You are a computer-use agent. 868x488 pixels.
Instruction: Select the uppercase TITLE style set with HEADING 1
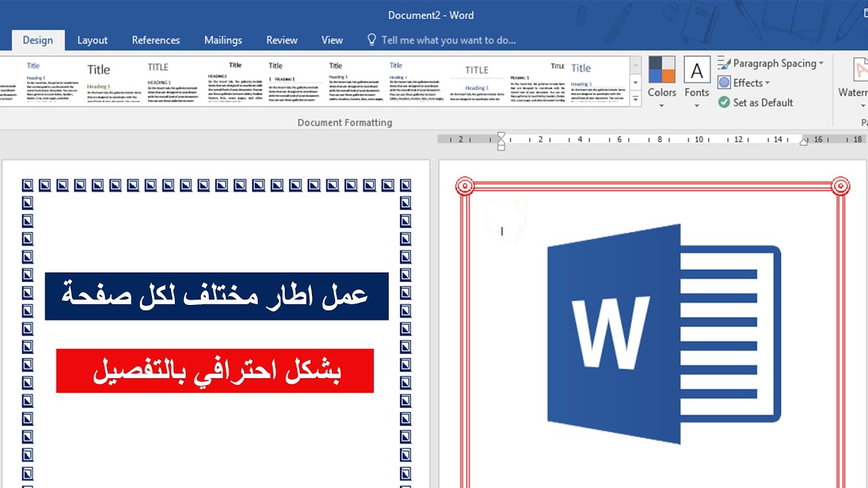[172, 81]
